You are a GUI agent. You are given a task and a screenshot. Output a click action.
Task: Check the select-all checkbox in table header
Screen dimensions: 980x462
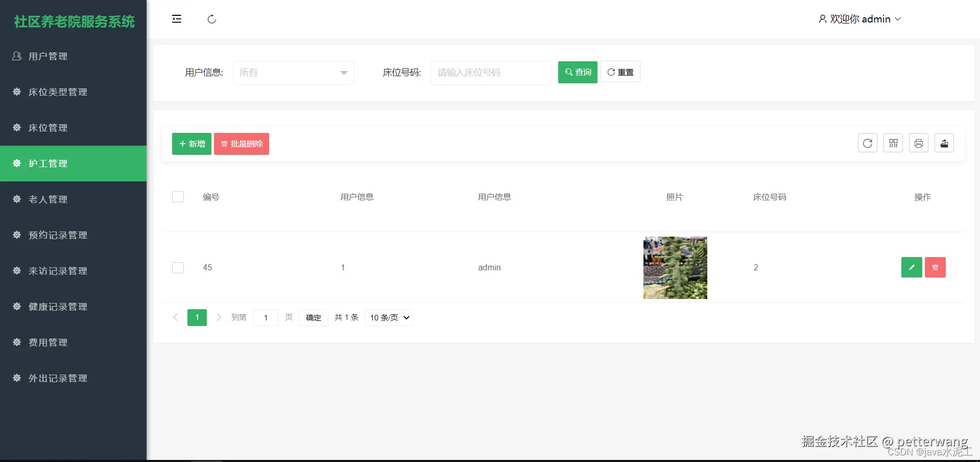pyautogui.click(x=178, y=197)
